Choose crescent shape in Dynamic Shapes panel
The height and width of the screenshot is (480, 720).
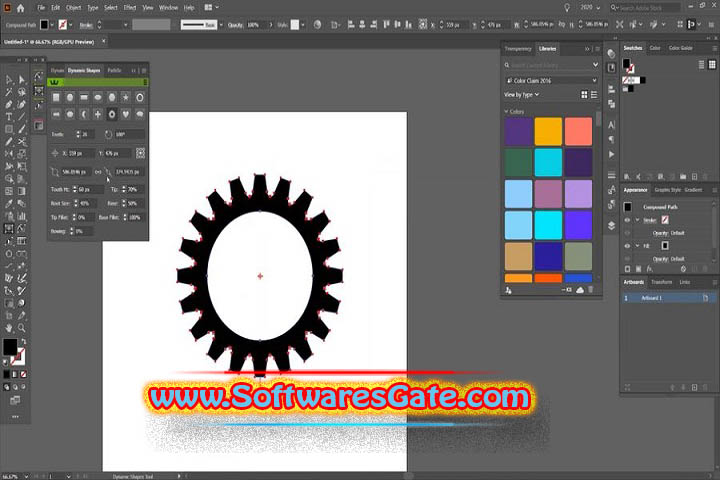click(x=84, y=114)
